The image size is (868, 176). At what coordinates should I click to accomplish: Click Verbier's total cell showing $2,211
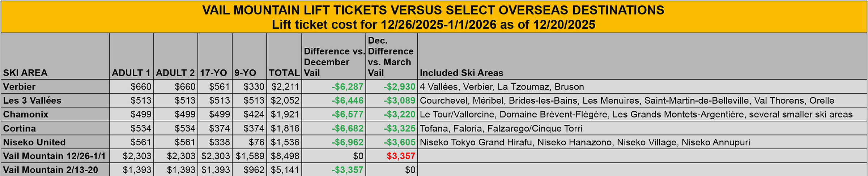coord(285,87)
